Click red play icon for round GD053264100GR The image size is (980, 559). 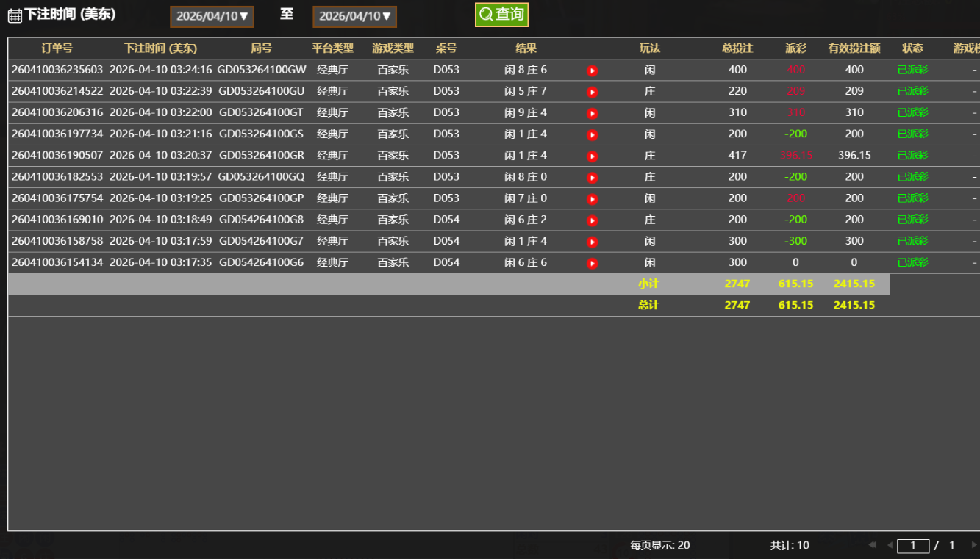[592, 156]
